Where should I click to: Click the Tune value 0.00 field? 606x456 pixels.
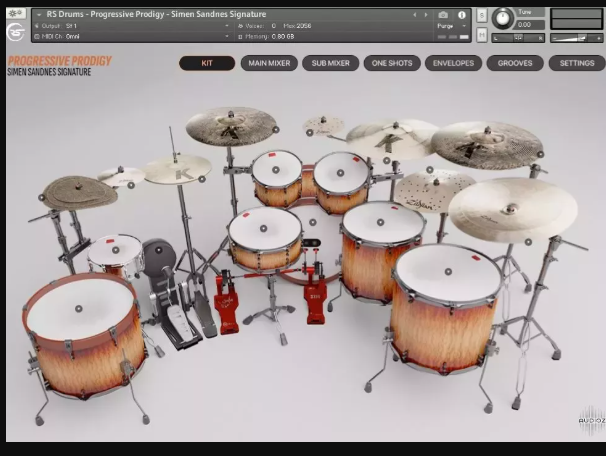pyautogui.click(x=529, y=25)
